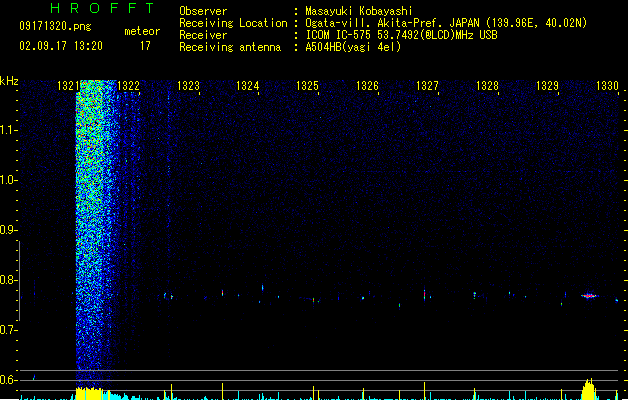Click the yellow power peak at far right
Screen dimensions: 629x400
coord(588,389)
